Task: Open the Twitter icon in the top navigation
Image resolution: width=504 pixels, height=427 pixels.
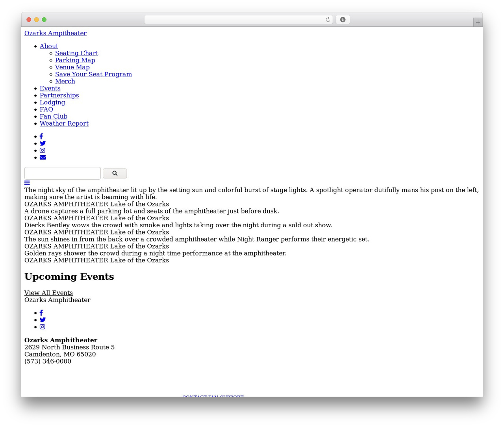Action: point(43,143)
